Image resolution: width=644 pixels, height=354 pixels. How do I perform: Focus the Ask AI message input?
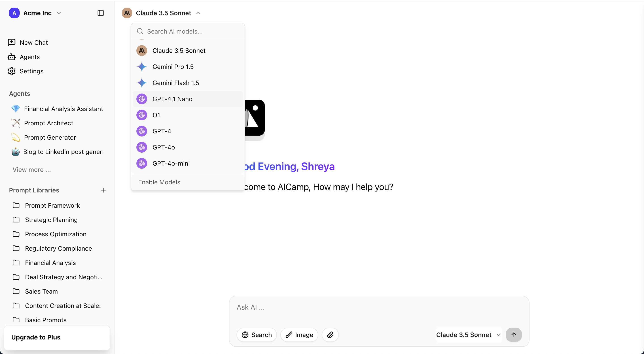379,307
